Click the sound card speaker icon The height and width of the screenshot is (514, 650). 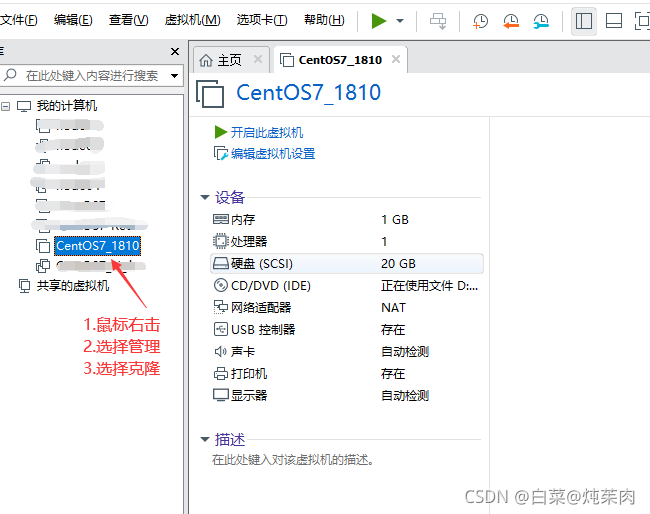(x=220, y=352)
